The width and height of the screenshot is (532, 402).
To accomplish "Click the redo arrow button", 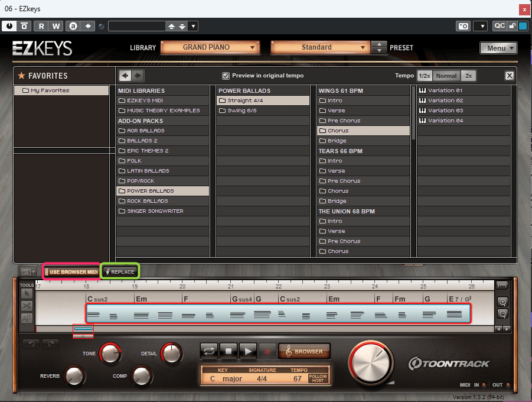I will [51, 343].
